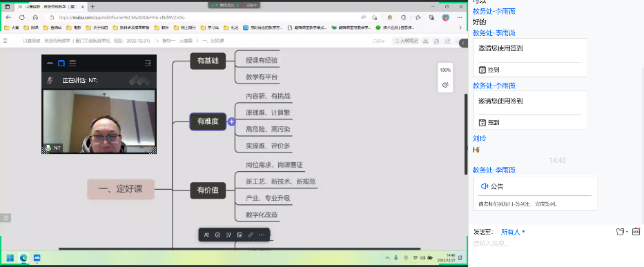
Task: Open a new browser tab
Action: 92,7
